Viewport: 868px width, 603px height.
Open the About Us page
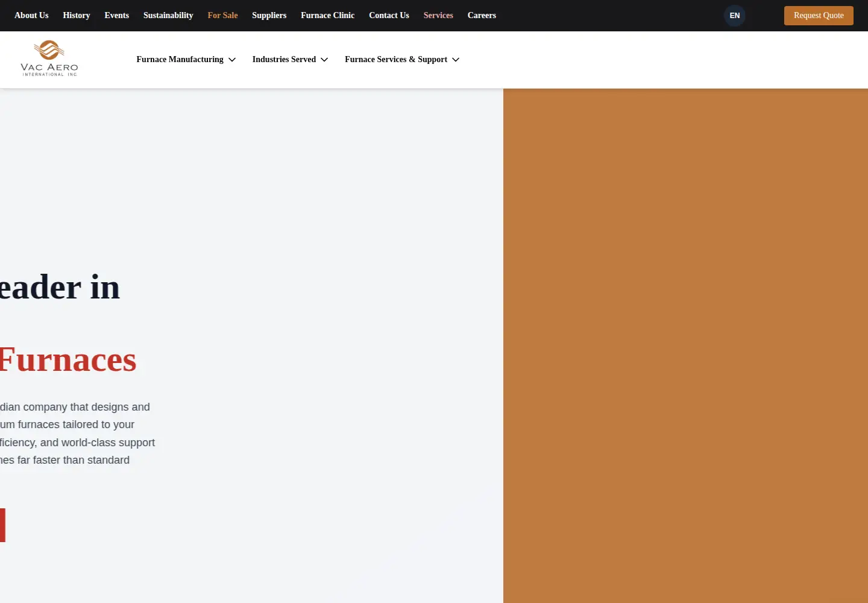point(31,16)
